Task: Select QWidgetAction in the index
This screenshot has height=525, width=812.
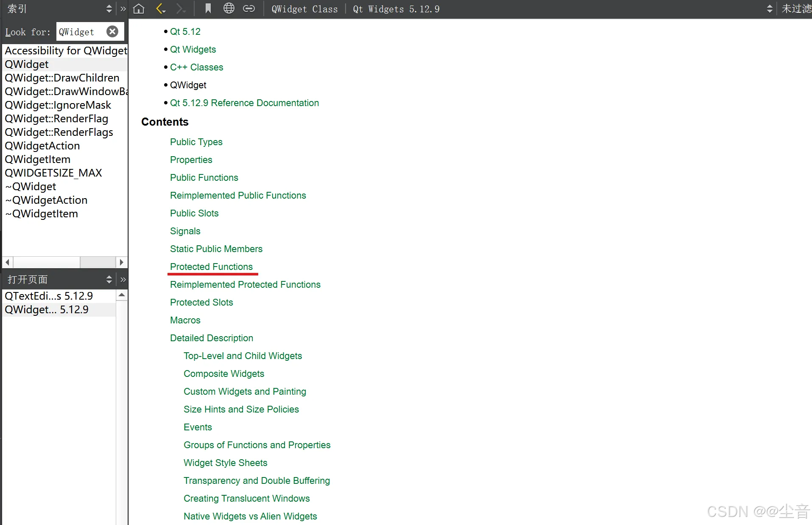Action: [66, 146]
